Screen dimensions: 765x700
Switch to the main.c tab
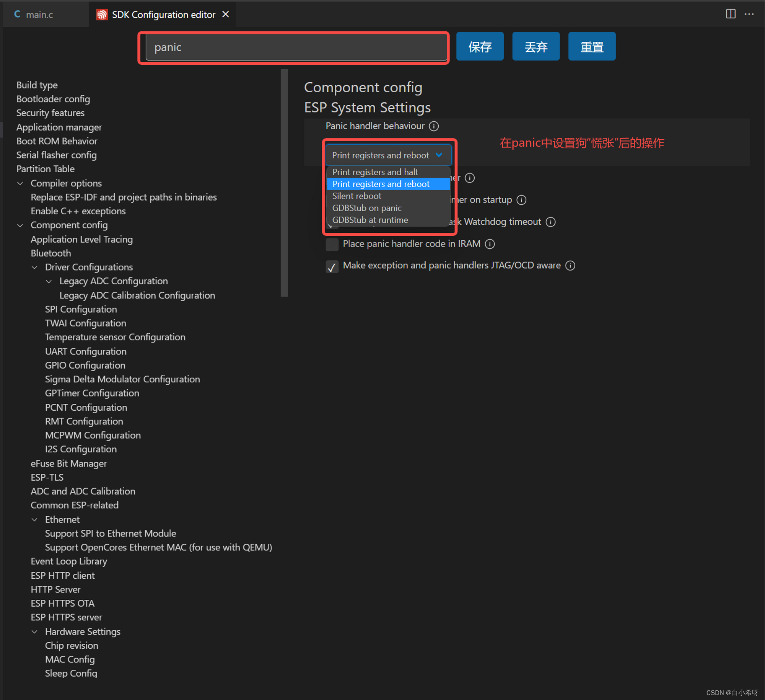(x=38, y=15)
